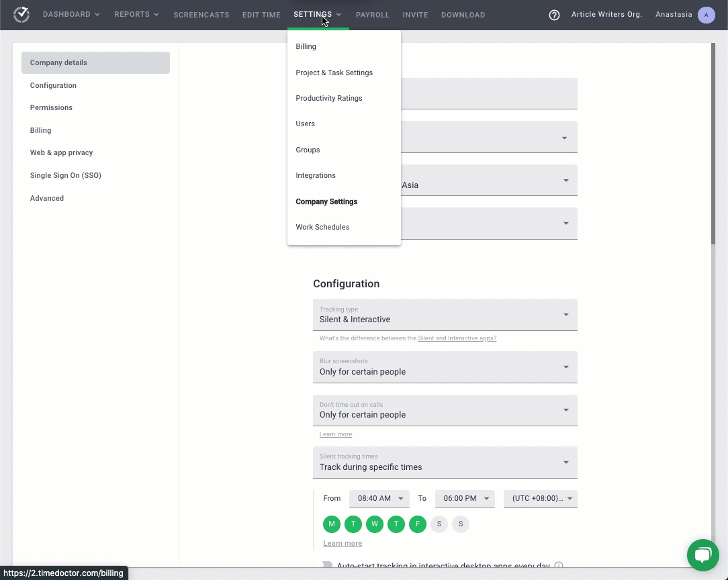Screen dimensions: 728x580
Task: Expand the UTC +08:00 timezone dropdown
Action: tap(541, 498)
